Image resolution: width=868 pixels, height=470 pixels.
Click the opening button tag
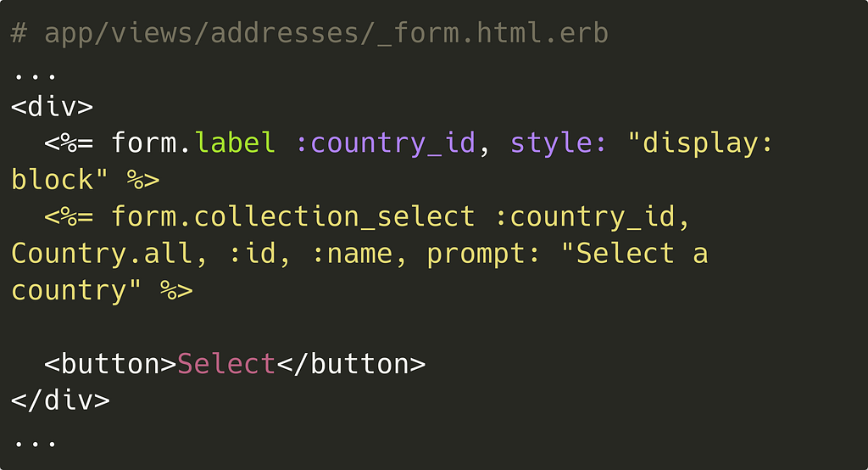[110, 364]
